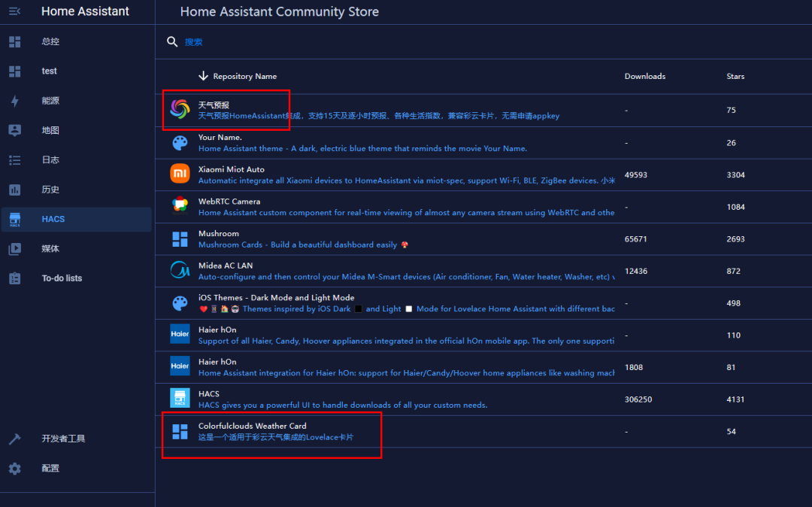Click stars value 4131
Viewport: 812px width, 507px height.
point(735,399)
